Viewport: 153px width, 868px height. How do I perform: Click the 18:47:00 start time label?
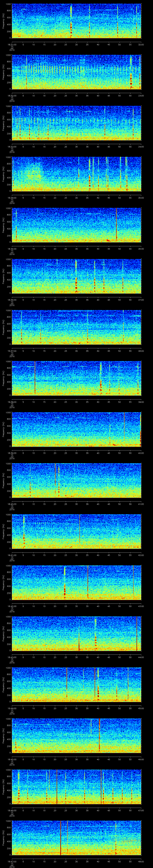click(x=12, y=862)
